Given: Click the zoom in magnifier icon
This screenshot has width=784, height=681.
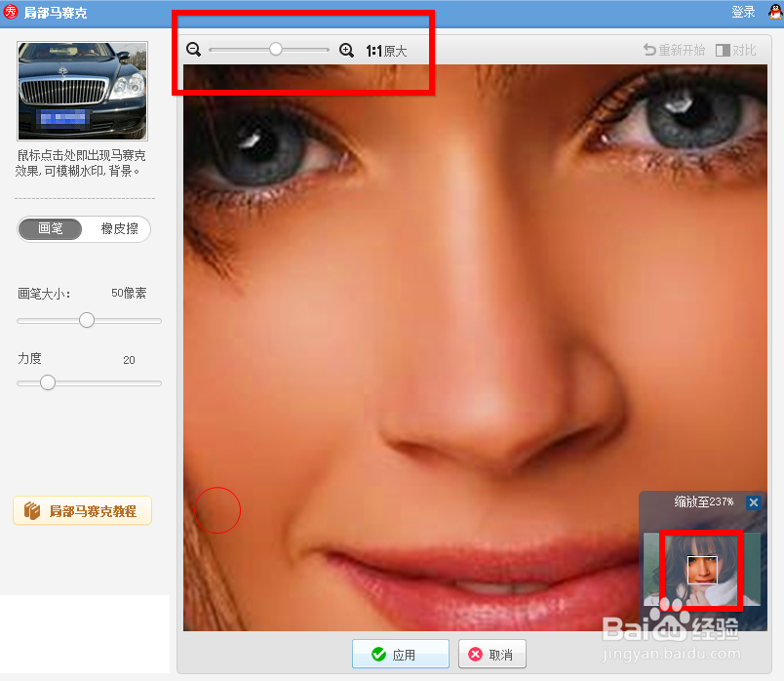Looking at the screenshot, I should point(346,50).
